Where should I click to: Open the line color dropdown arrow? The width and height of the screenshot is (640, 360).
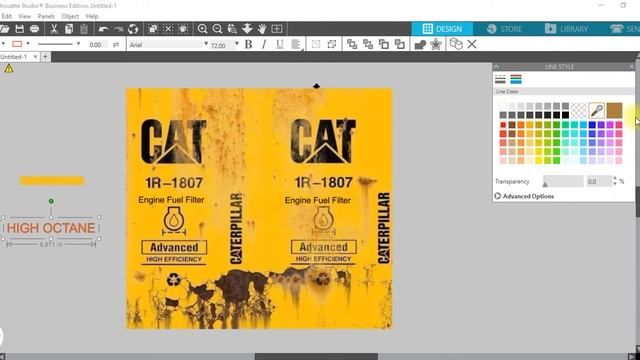[x=28, y=44]
